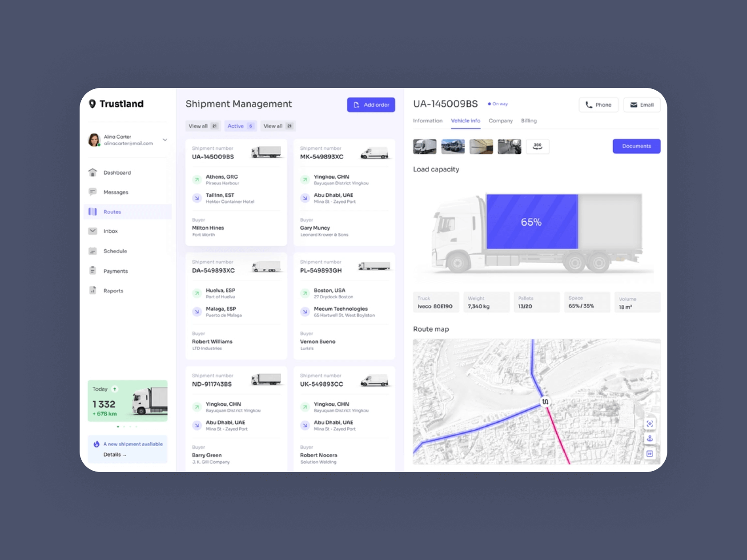The image size is (747, 560).
Task: Click Weight 7,340 kg value
Action: point(478,307)
